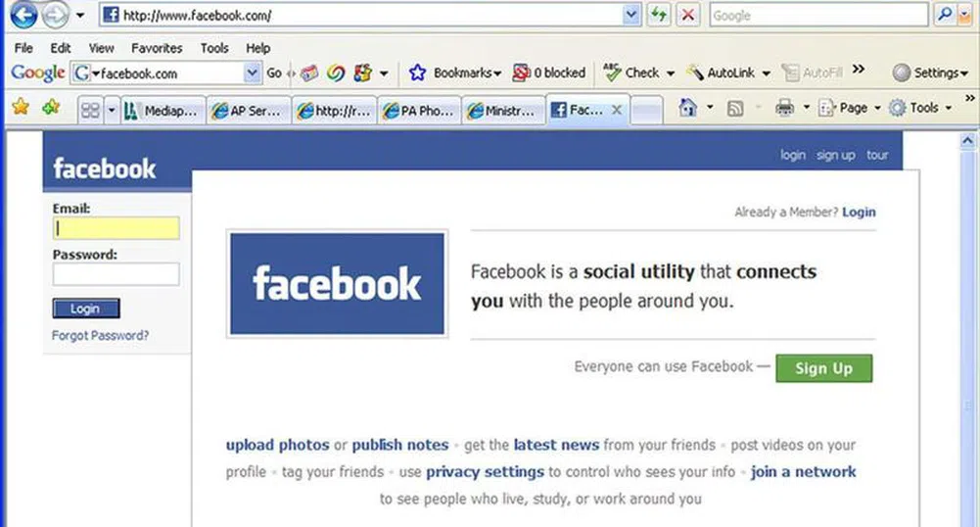Open the Page menu dropdown
The image size is (980, 527).
coord(850,108)
